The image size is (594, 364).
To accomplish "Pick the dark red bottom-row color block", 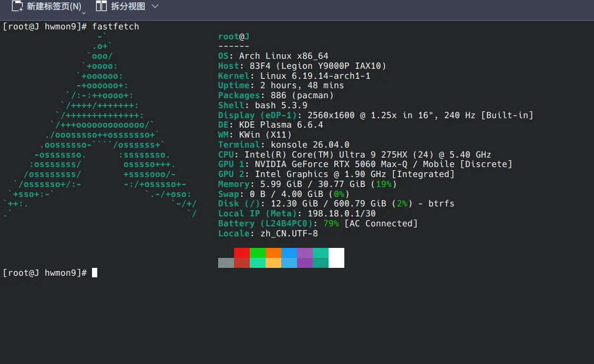I will pos(242,263).
